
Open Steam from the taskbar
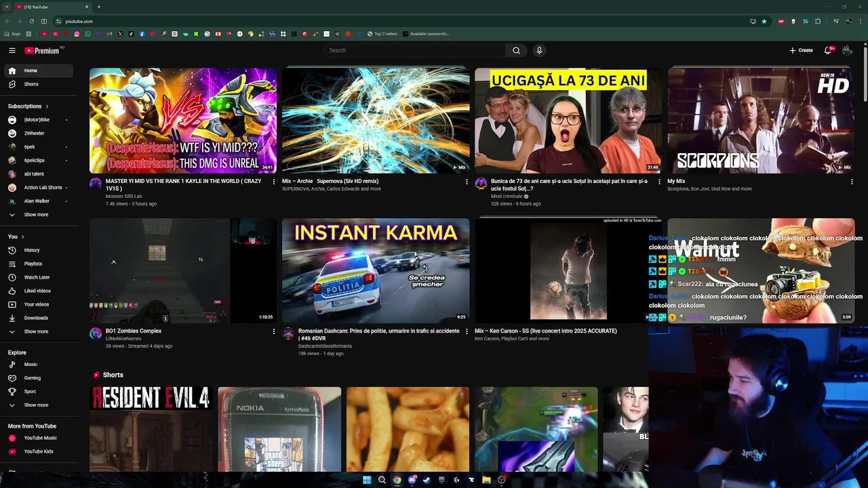click(427, 480)
